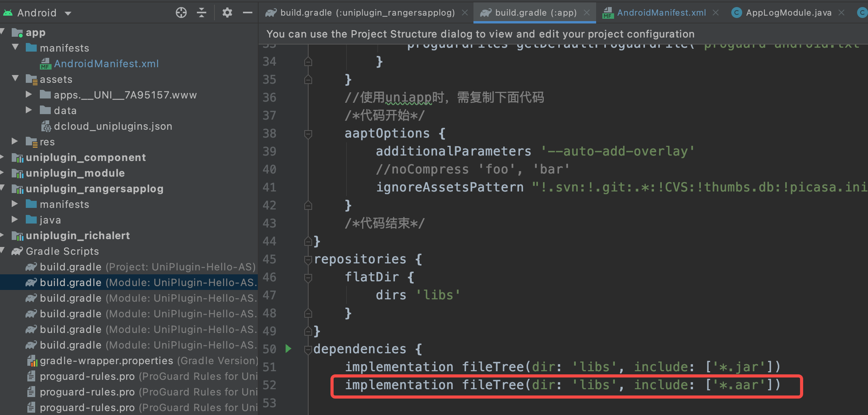Click the dirs 'libs' line 47
868x415 pixels.
418,295
